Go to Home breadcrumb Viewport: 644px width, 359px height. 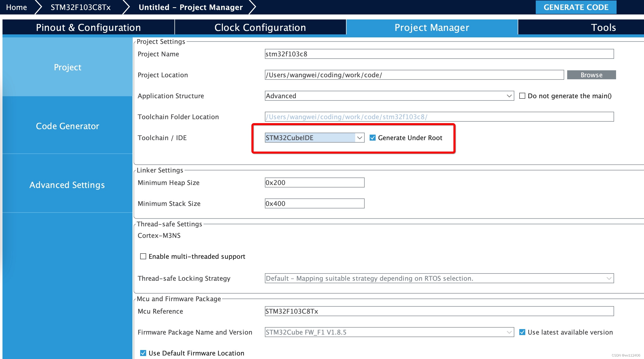pos(16,7)
